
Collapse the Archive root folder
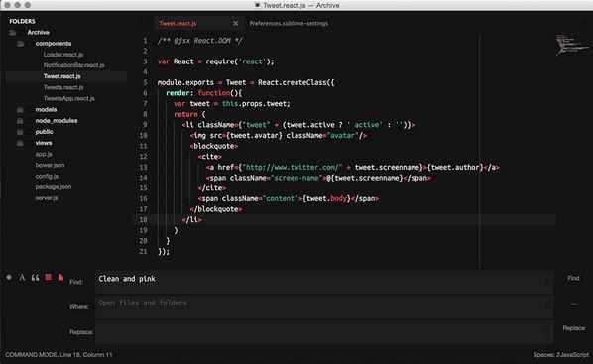click(13, 33)
